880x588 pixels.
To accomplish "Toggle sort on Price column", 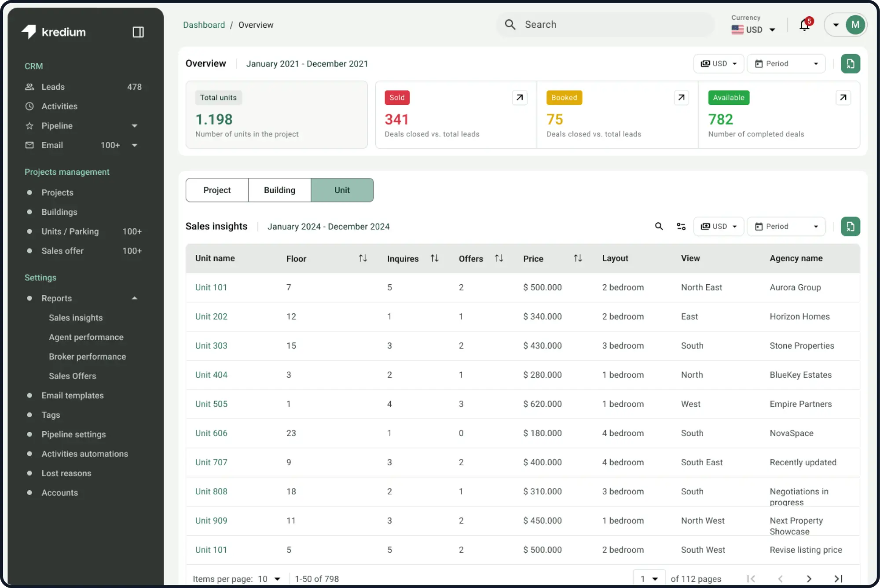I will pyautogui.click(x=578, y=258).
